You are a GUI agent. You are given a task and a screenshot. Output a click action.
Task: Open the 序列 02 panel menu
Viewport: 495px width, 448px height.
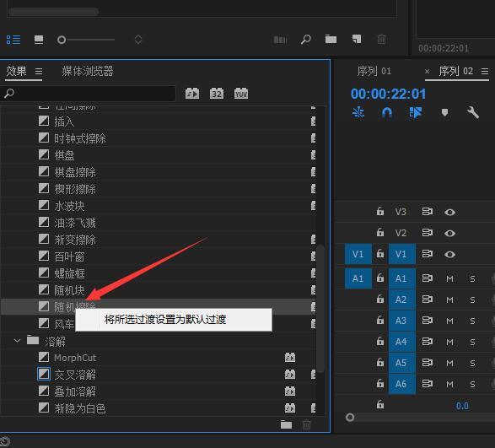[485, 72]
